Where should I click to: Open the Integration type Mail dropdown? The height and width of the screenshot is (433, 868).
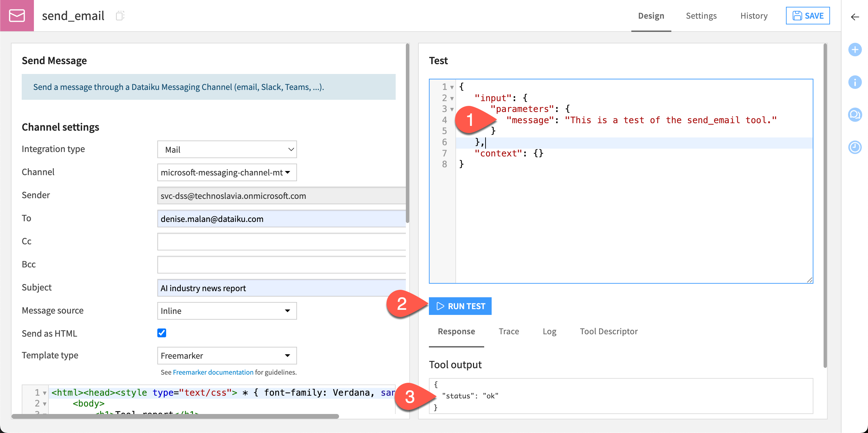[x=227, y=149]
